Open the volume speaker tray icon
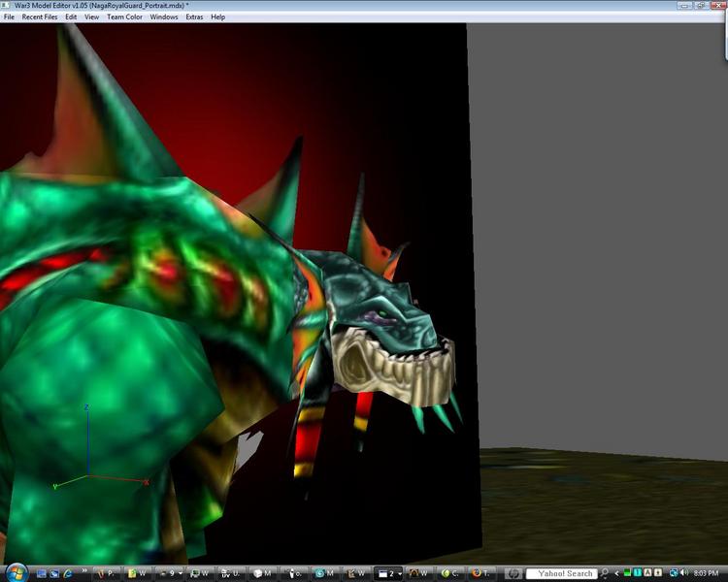Viewport: 728px width, 582px height. (684, 573)
